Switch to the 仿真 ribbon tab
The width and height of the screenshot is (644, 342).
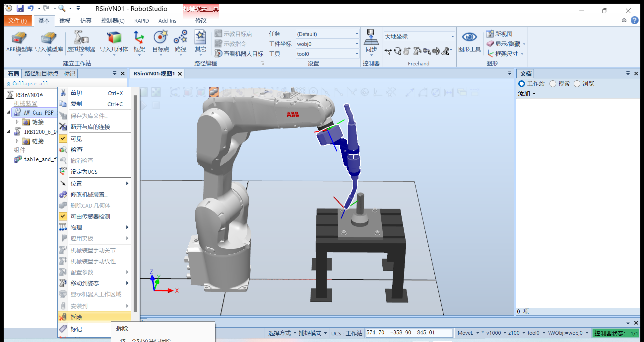click(x=86, y=21)
